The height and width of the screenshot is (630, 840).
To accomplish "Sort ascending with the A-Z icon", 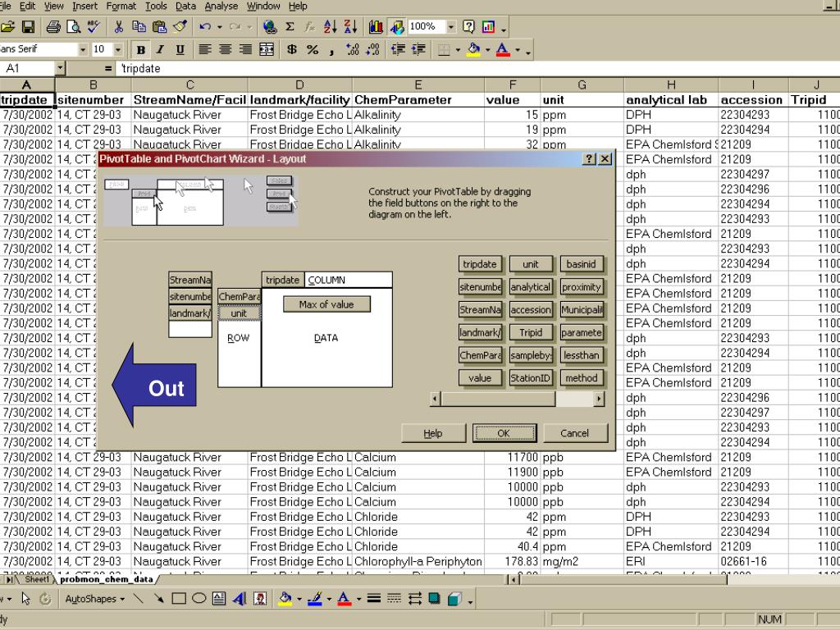I will pyautogui.click(x=330, y=27).
